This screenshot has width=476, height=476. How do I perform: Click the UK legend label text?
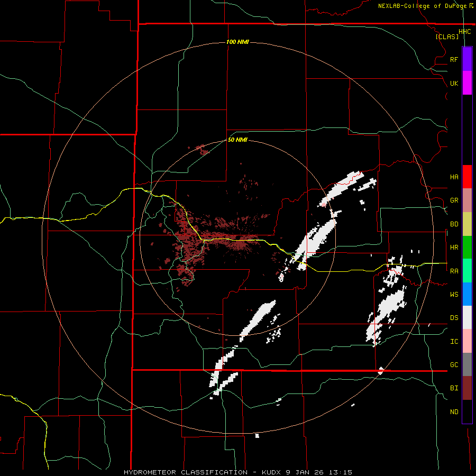[x=454, y=83]
